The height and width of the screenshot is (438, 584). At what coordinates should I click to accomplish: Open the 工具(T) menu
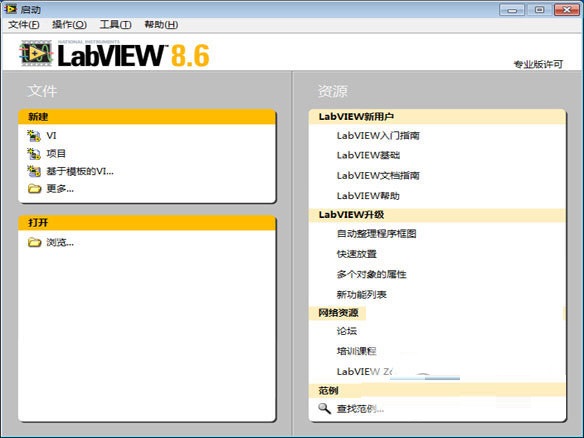115,25
